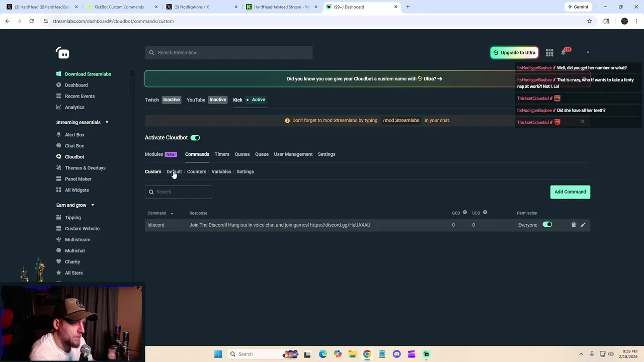Open the Gemini button in Chrome
This screenshot has height=362, width=644.
[578, 7]
